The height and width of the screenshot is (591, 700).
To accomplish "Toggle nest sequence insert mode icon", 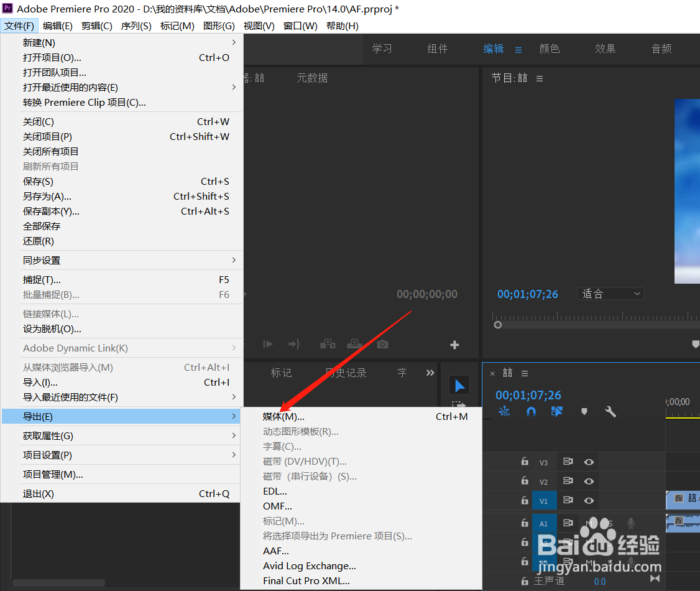I will 504,411.
